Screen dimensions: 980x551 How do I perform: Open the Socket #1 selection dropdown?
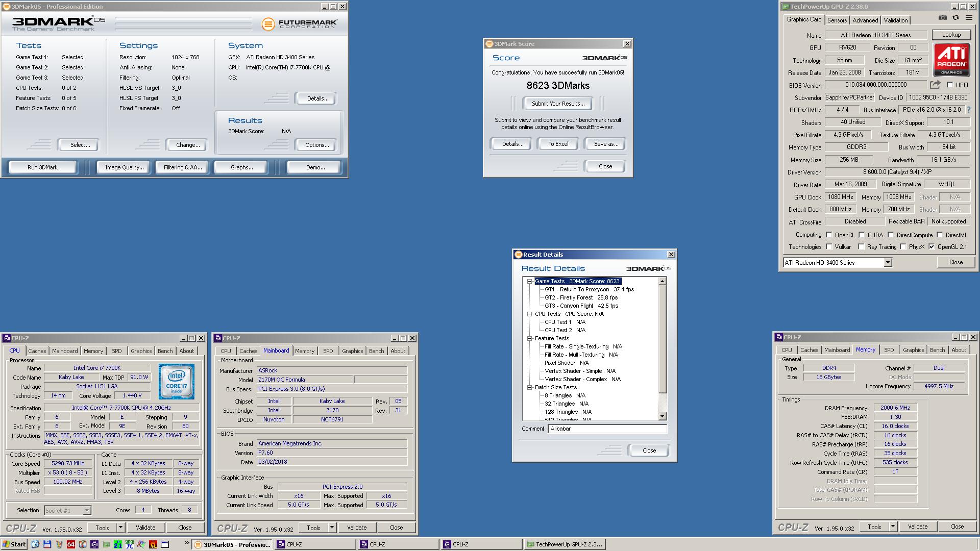click(87, 510)
